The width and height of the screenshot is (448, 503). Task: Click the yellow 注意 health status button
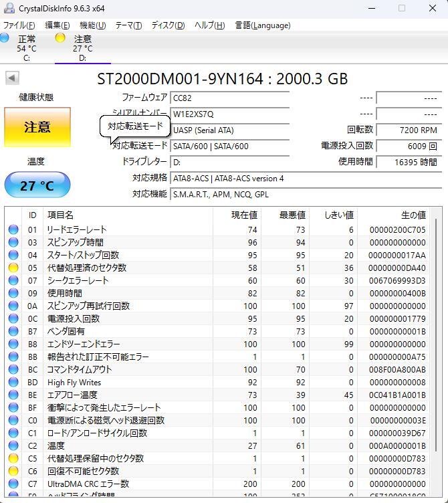click(37, 127)
